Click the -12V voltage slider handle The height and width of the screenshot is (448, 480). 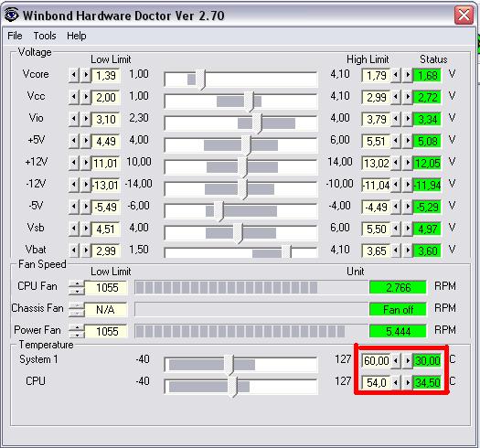(242, 189)
